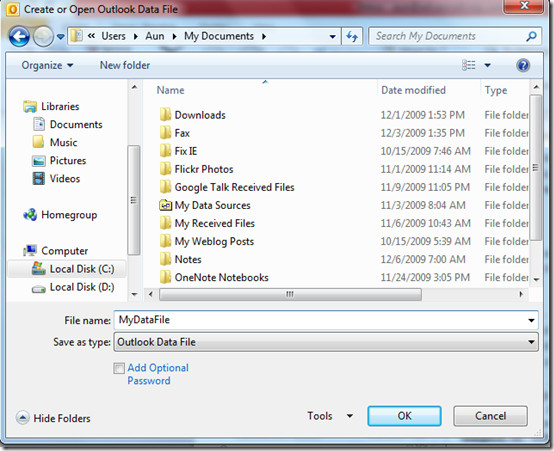Go back with the blue arrow button
The height and width of the screenshot is (451, 554).
point(19,36)
